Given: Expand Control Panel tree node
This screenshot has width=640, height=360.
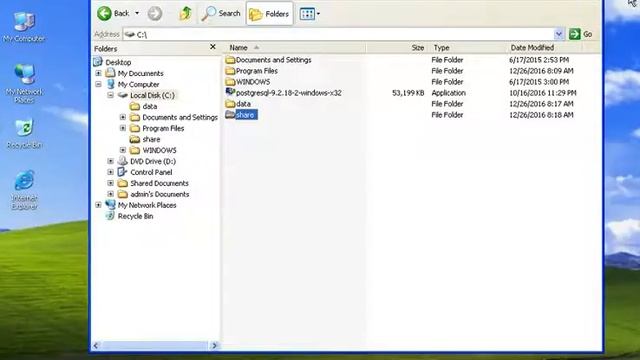Looking at the screenshot, I should 111,173.
